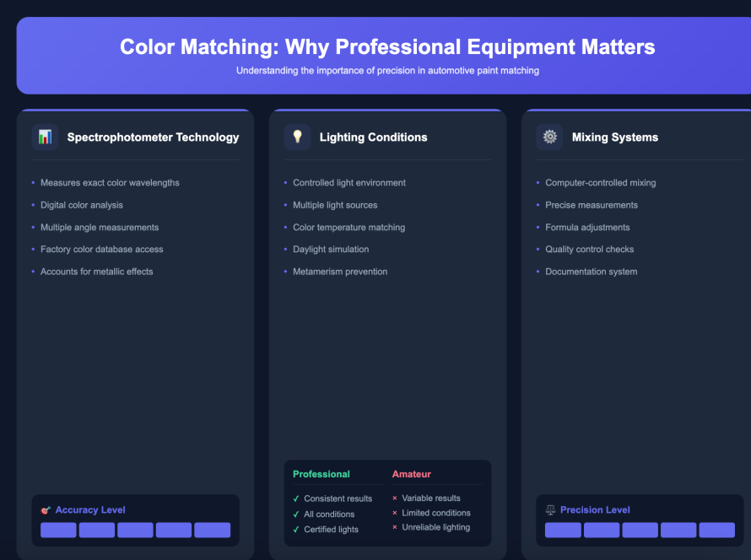Click the red X beside Unreliable lighting
Viewport: 751px width, 560px height.
[395, 526]
